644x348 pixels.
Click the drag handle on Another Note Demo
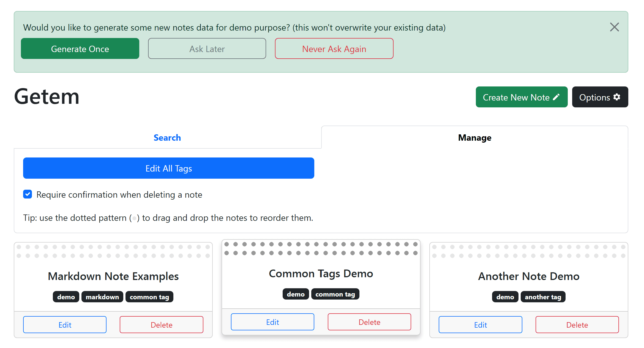coord(528,251)
